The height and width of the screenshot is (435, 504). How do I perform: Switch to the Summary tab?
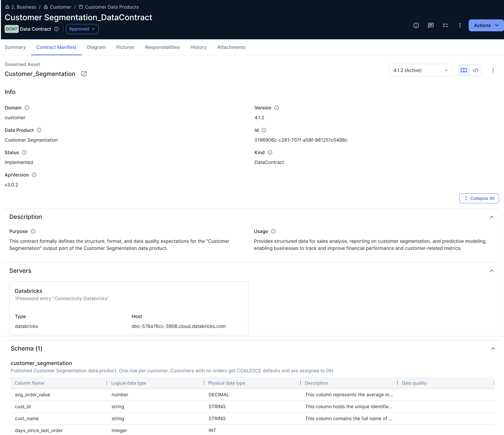[15, 47]
